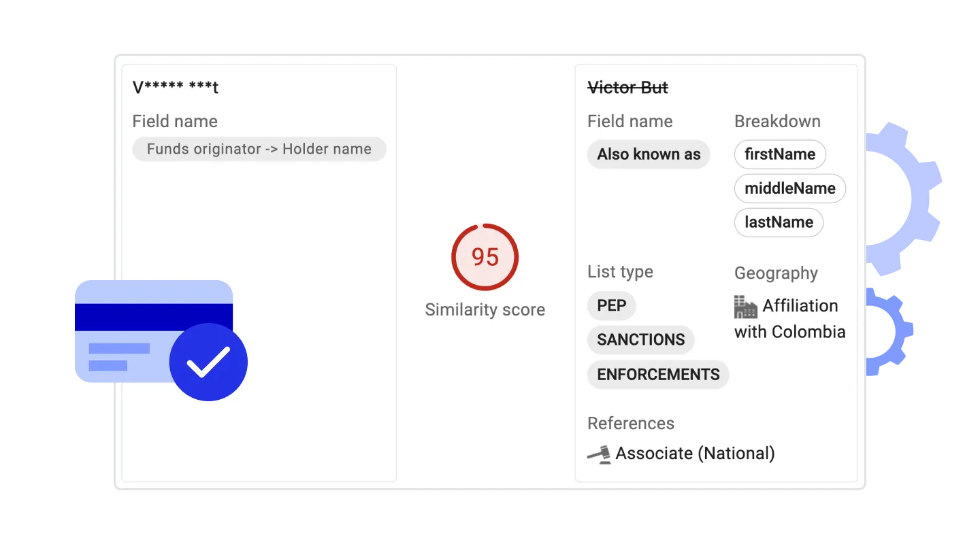Open the Associate (National) reference
Screen dimensions: 980x544
tap(695, 454)
